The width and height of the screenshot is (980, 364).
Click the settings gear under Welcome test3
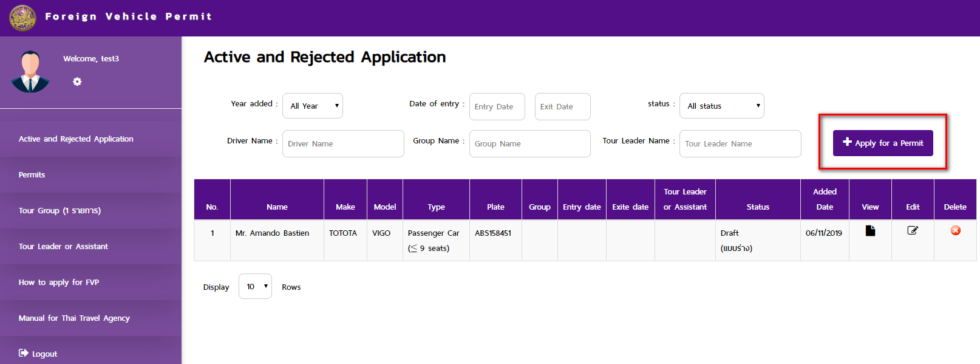click(77, 81)
